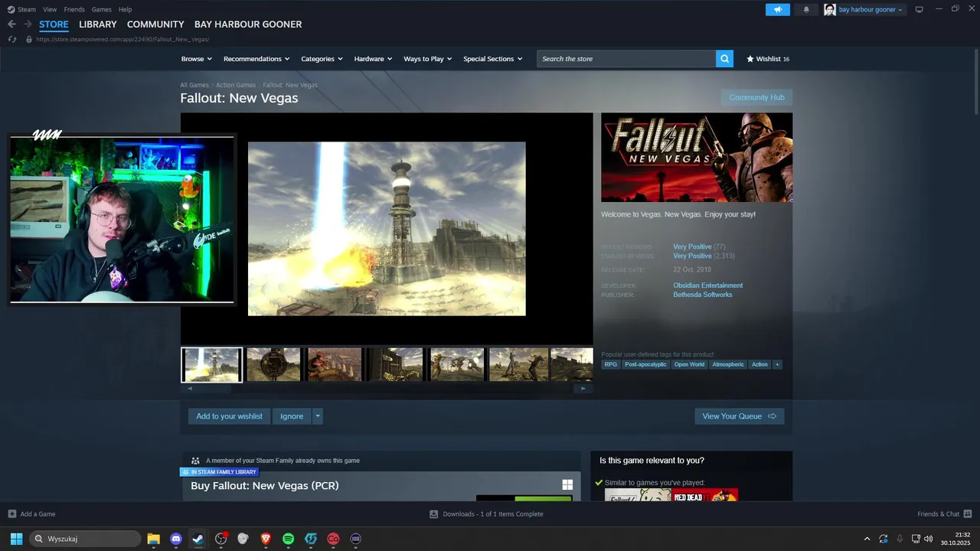Open the BAY HARBOUR GOONER profile tab
980x551 pixels.
[248, 24]
